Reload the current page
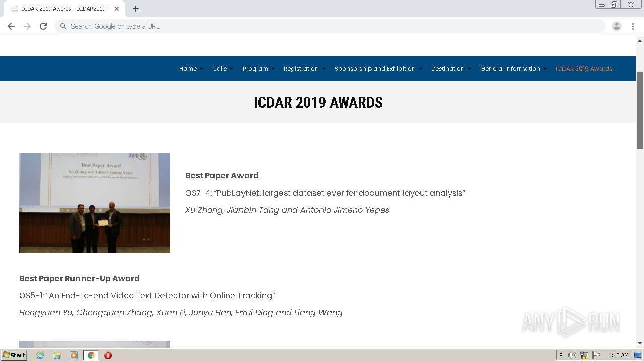This screenshot has height=362, width=644. coord(43,26)
